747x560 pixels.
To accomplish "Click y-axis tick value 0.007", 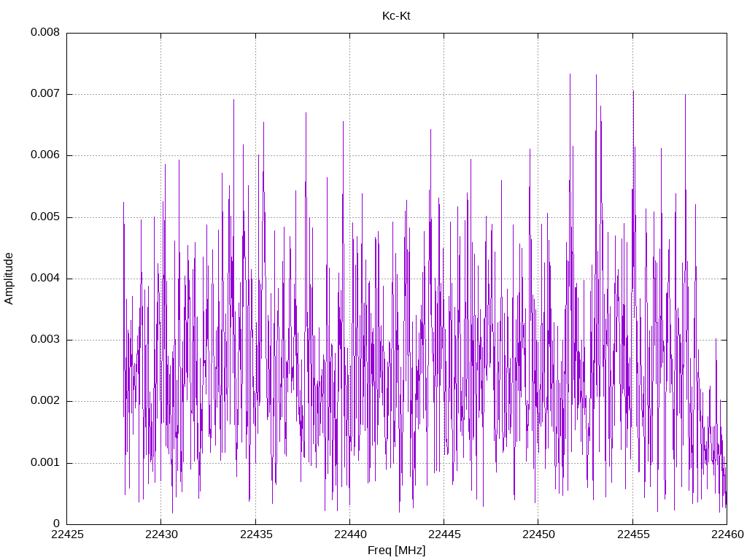I will (45, 93).
